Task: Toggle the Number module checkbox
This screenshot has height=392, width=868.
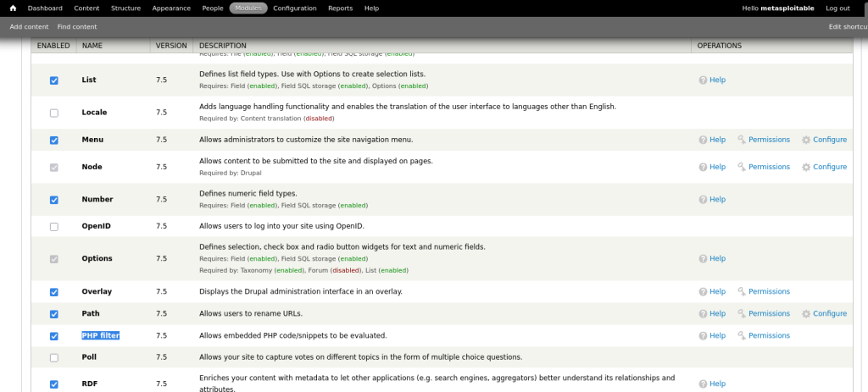Action: click(53, 200)
